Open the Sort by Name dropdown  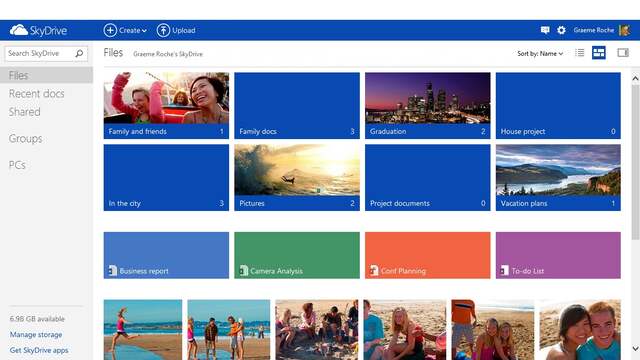click(540, 53)
